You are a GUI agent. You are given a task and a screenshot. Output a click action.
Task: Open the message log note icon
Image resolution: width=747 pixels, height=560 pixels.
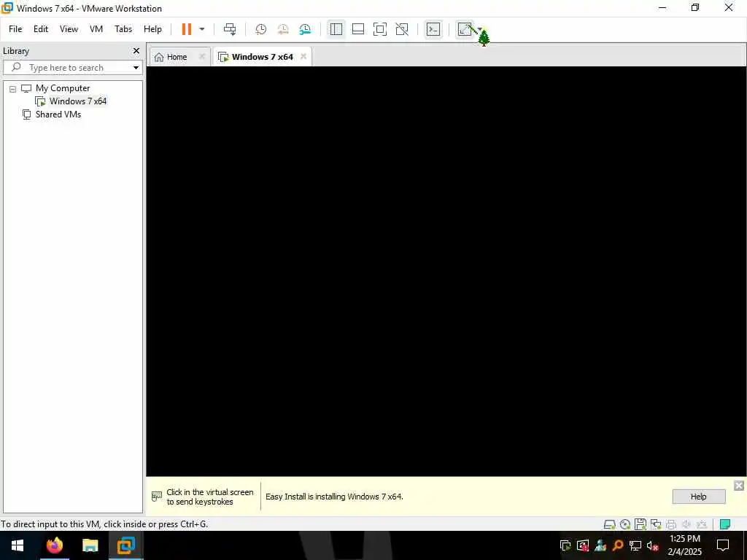(x=725, y=524)
